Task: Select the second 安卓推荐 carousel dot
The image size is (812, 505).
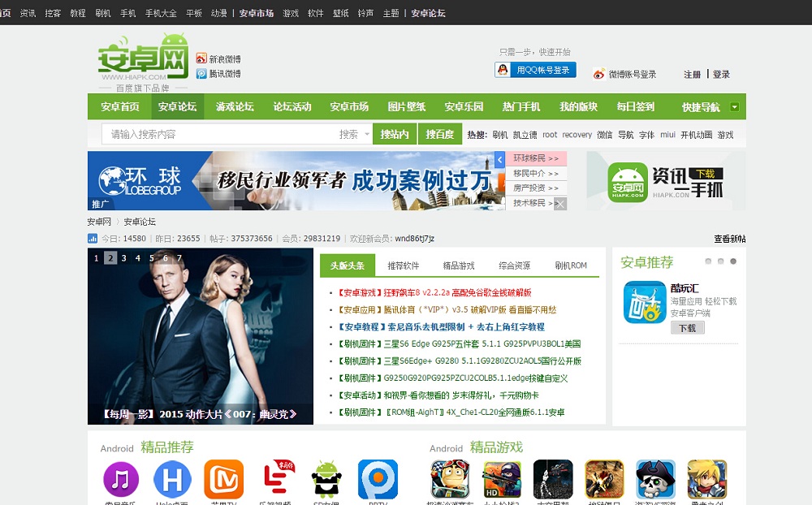Action: [x=720, y=261]
